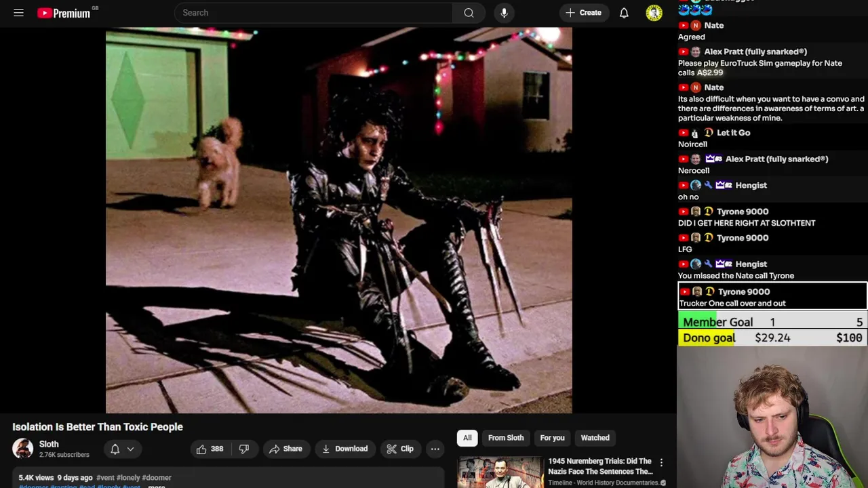This screenshot has width=868, height=488.
Task: Focus the Search input field
Action: click(313, 13)
